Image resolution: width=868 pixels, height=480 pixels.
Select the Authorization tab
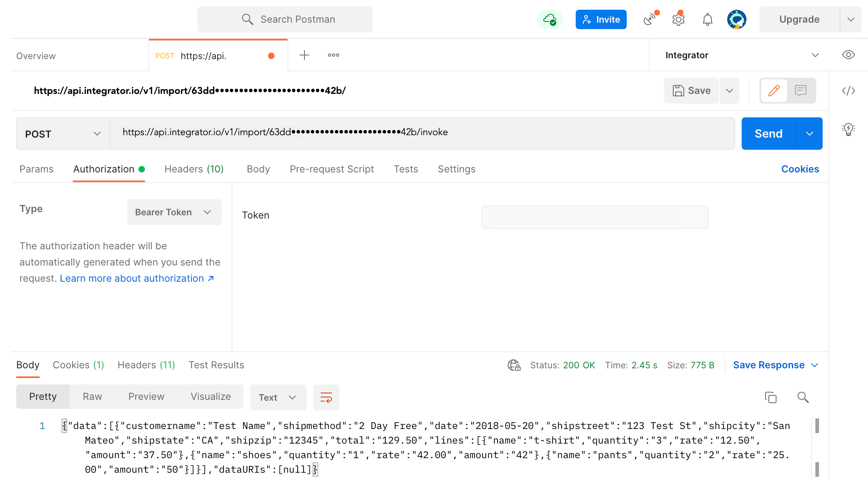(109, 169)
